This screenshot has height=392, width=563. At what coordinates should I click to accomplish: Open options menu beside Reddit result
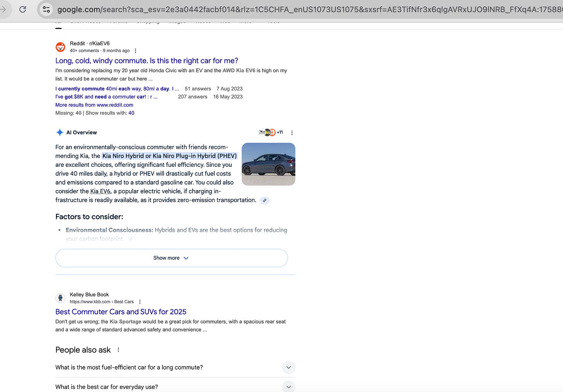135,51
